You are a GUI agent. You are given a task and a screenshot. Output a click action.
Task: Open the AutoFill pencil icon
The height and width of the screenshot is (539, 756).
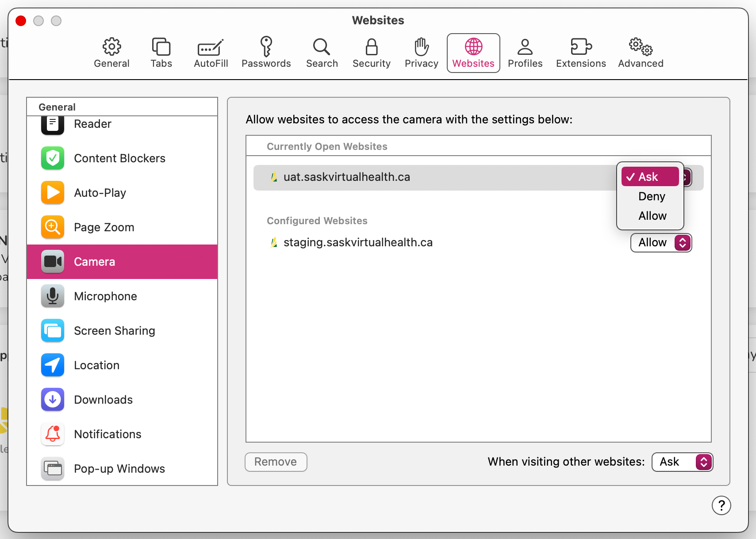click(x=211, y=47)
